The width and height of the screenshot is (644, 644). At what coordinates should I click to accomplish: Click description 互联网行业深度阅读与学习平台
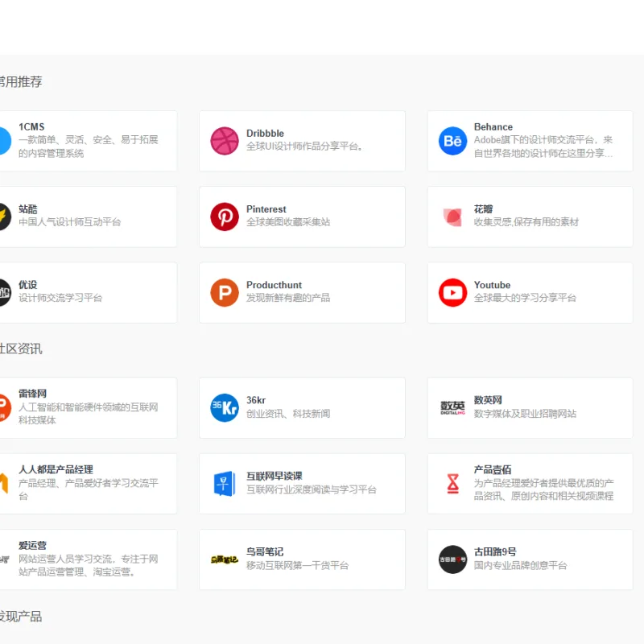(312, 489)
